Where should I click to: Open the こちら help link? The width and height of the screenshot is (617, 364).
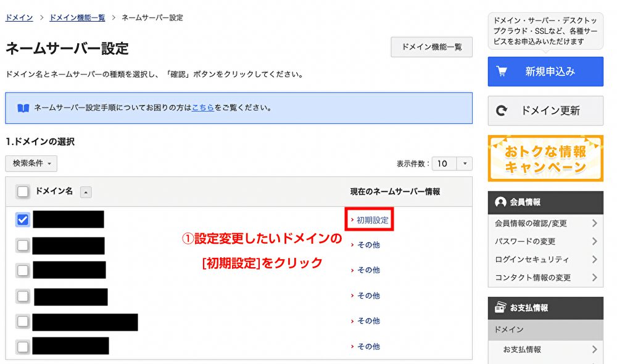[202, 107]
